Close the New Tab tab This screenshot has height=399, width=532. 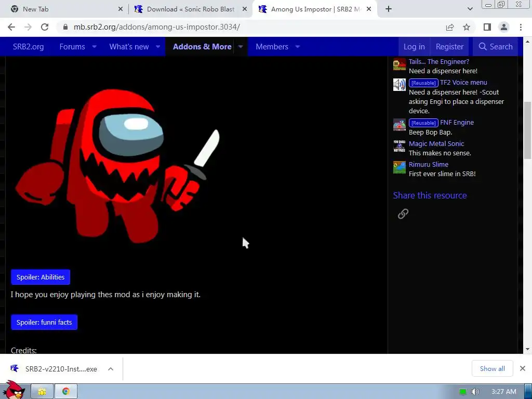click(121, 9)
